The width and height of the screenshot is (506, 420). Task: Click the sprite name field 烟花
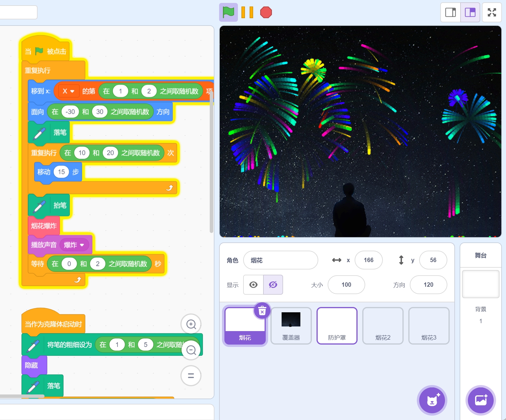280,260
